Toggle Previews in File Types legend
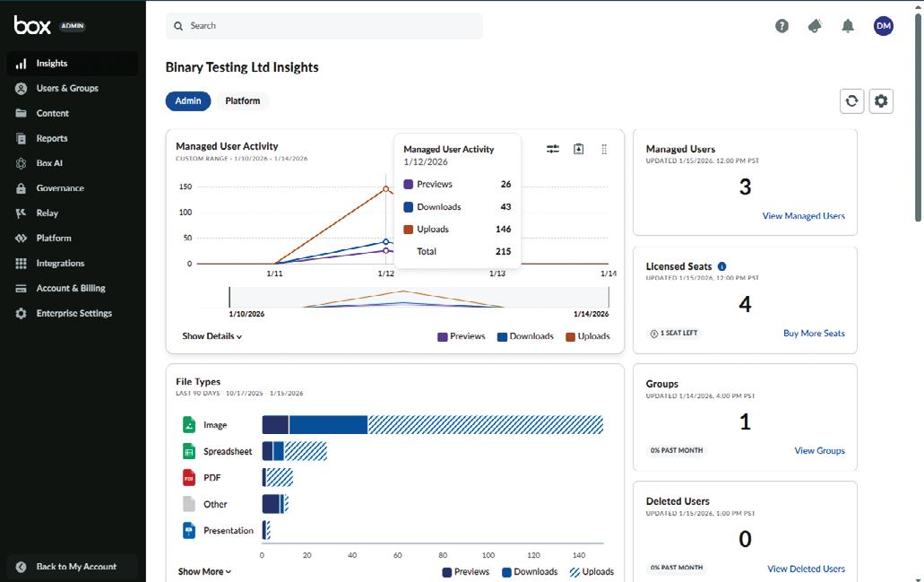 [465, 572]
